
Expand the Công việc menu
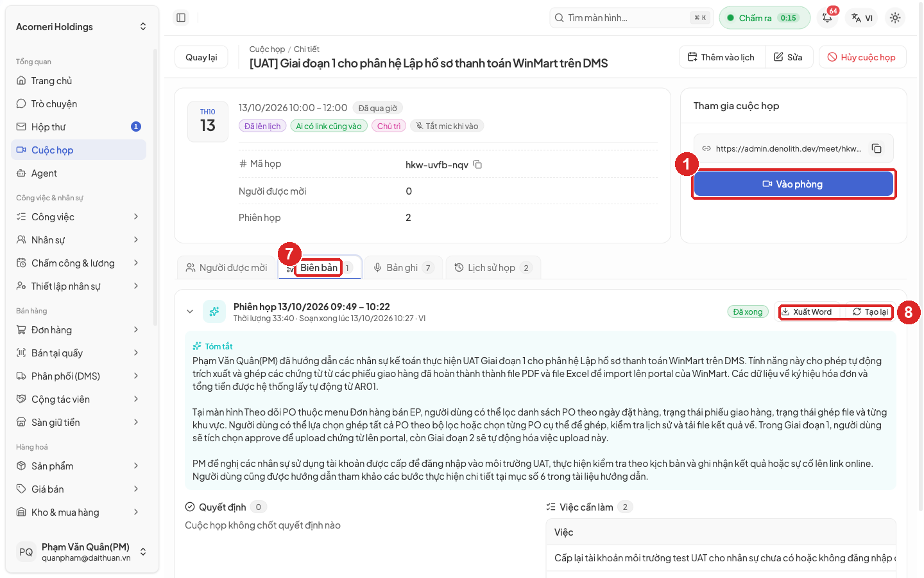[79, 217]
